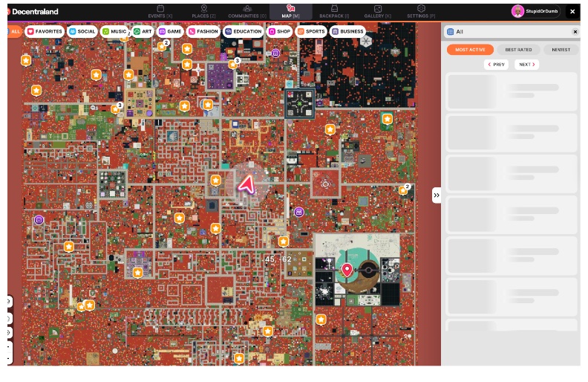Open first loading place card
588x382 pixels.
[511, 91]
